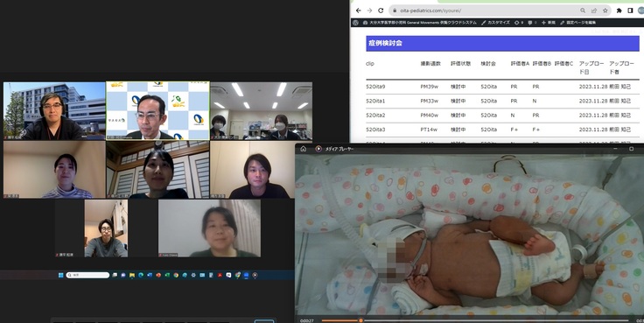The height and width of the screenshot is (323, 644).
Task: Click the 症例検討会 heading
Action: click(385, 43)
